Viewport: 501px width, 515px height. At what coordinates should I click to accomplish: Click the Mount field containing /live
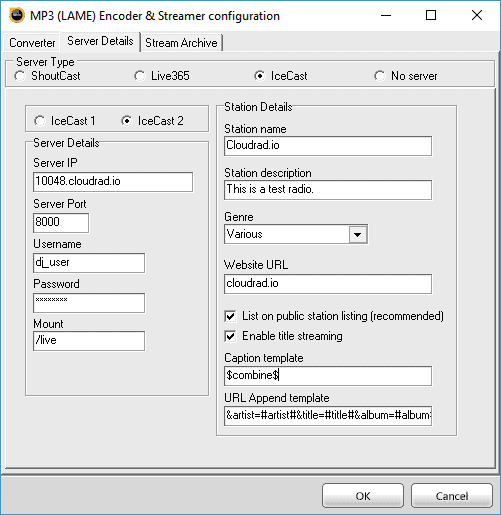click(89, 341)
